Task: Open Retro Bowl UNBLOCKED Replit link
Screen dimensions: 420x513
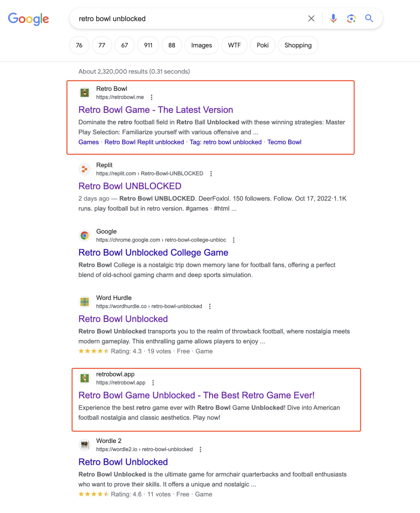Action: click(x=130, y=186)
